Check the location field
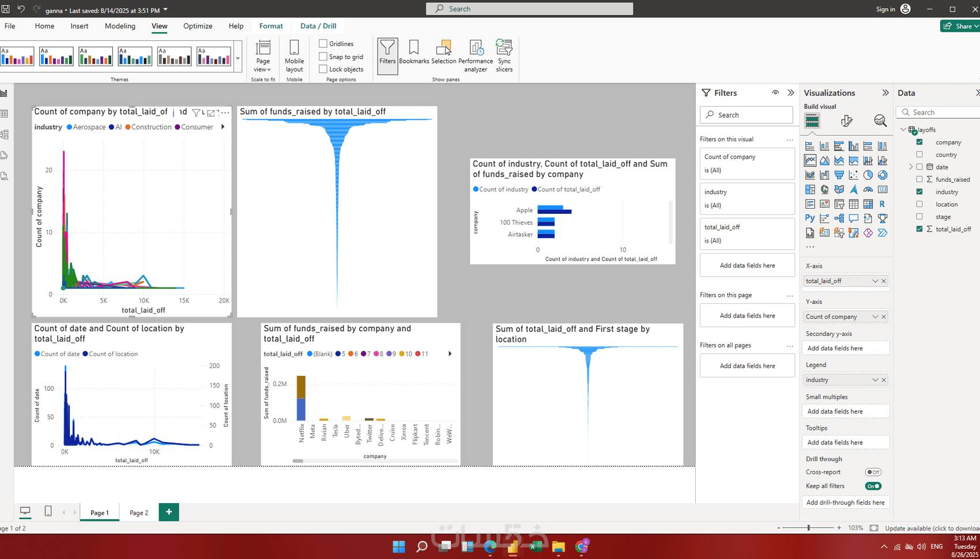Image resolution: width=980 pixels, height=559 pixels. [919, 204]
